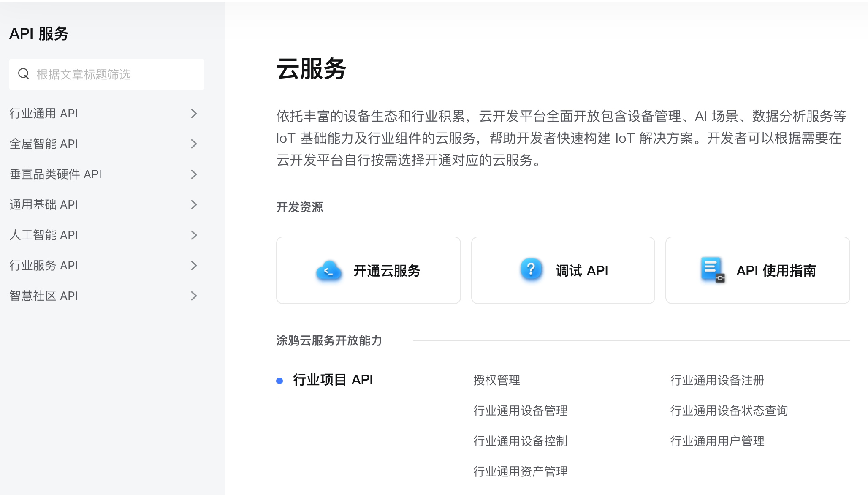Expand the 垂直品类硬件 API section

point(194,174)
